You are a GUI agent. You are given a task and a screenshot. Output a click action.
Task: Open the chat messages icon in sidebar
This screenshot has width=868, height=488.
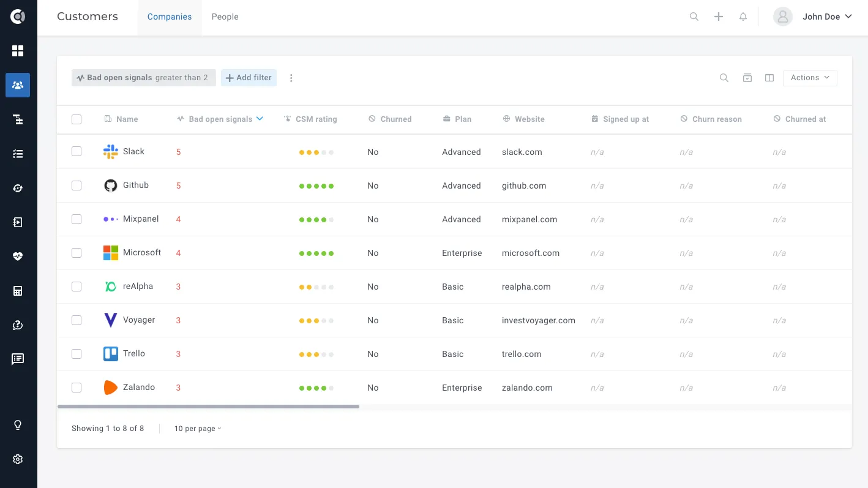(18, 359)
